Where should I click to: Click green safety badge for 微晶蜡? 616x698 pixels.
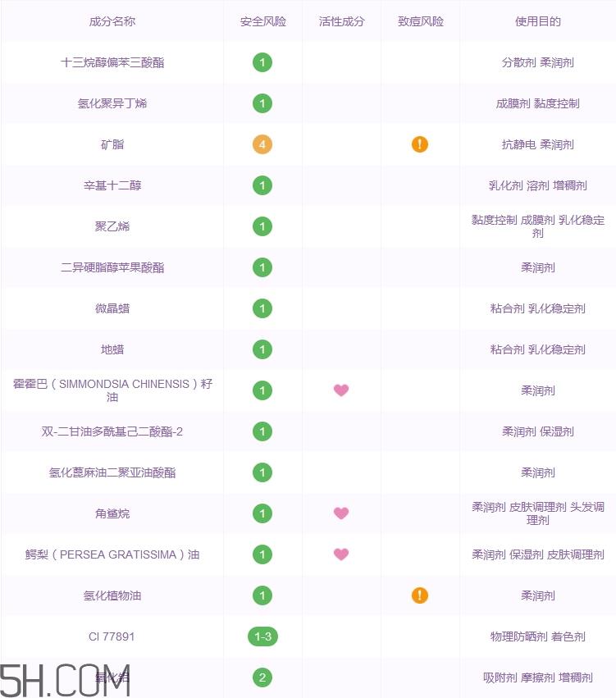(x=262, y=308)
